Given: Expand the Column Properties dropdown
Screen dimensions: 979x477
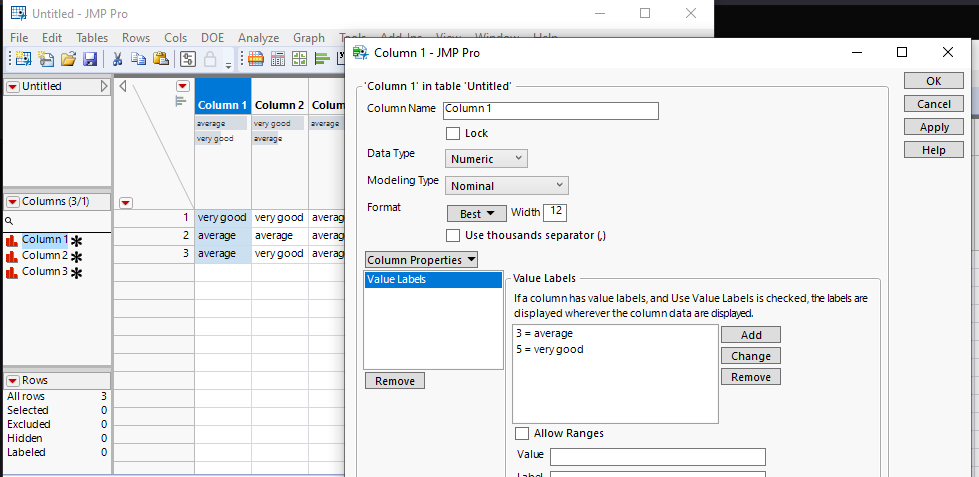Looking at the screenshot, I should tap(422, 260).
